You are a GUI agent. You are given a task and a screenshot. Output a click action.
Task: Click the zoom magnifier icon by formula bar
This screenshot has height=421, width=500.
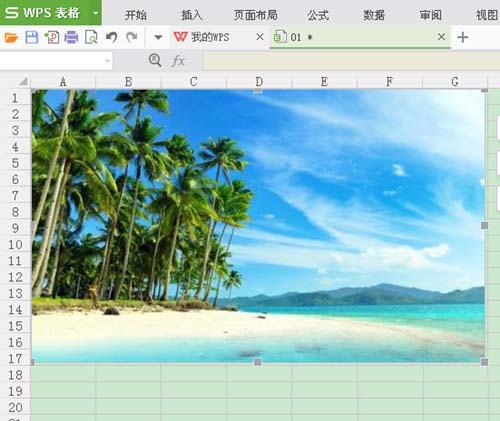click(x=155, y=61)
